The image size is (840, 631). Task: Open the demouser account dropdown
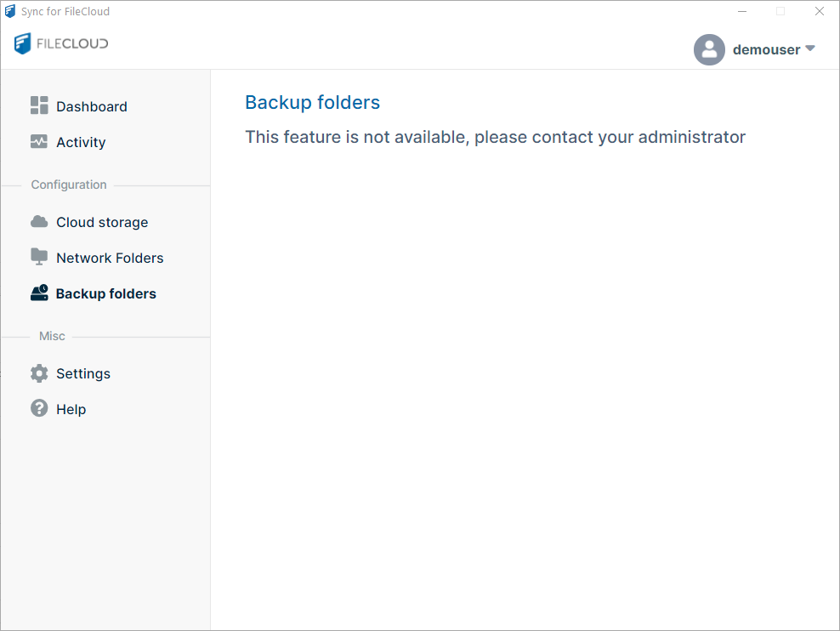coord(809,49)
